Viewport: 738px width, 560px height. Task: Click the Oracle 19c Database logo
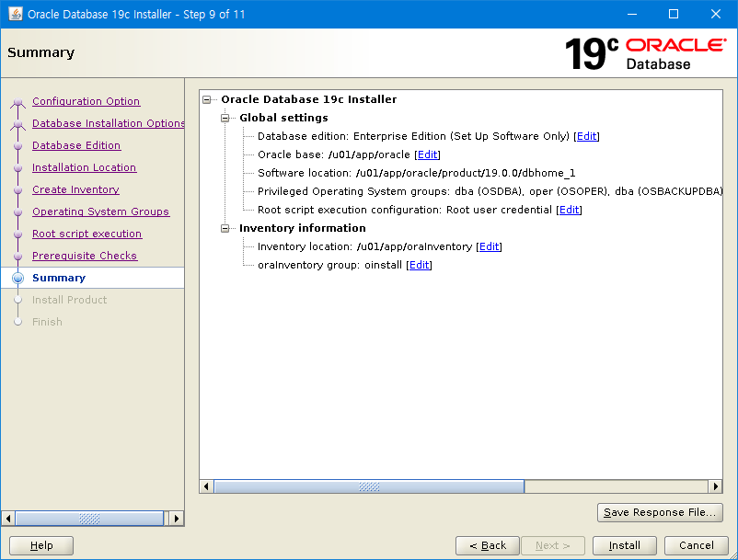tap(644, 53)
